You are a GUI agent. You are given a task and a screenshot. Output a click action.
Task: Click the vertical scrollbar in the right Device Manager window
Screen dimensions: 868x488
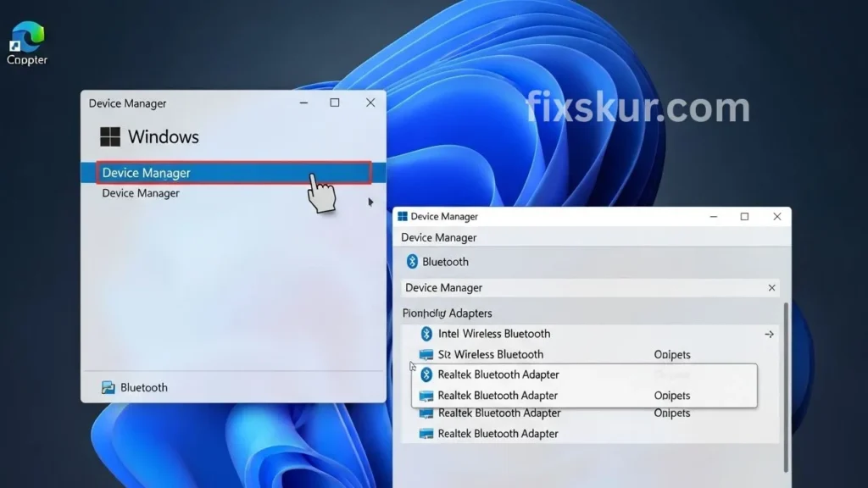pos(786,387)
